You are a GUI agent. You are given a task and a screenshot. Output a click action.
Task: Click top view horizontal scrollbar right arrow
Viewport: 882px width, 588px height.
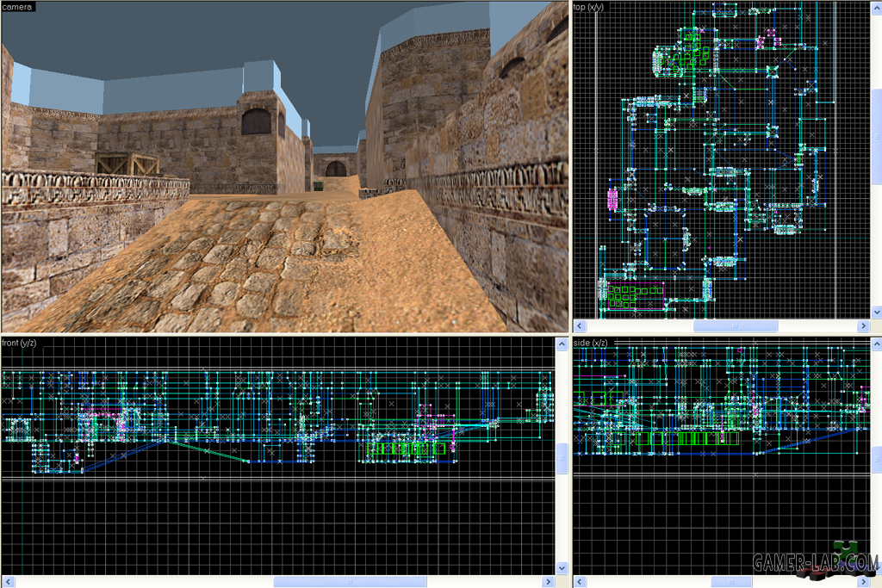tap(864, 326)
